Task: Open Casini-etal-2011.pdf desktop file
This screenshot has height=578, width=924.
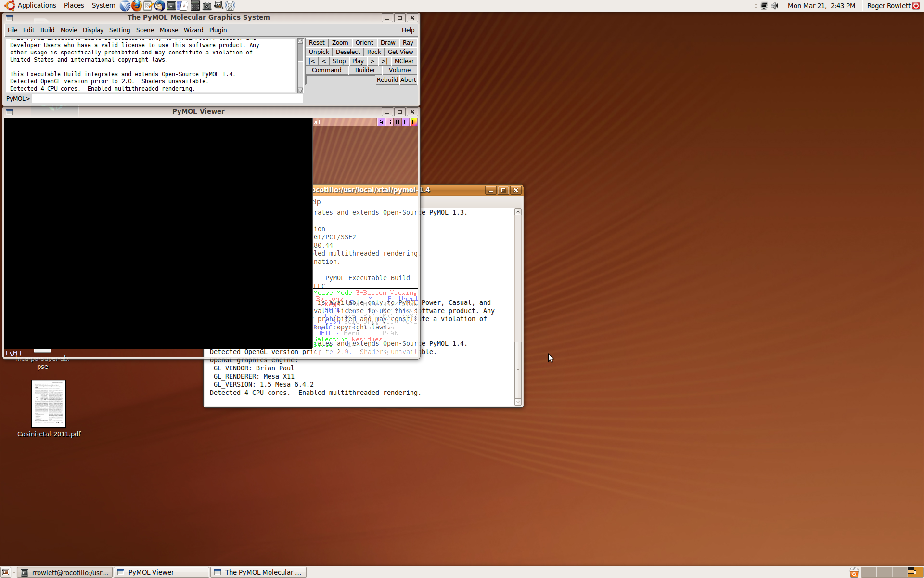Action: 49,404
